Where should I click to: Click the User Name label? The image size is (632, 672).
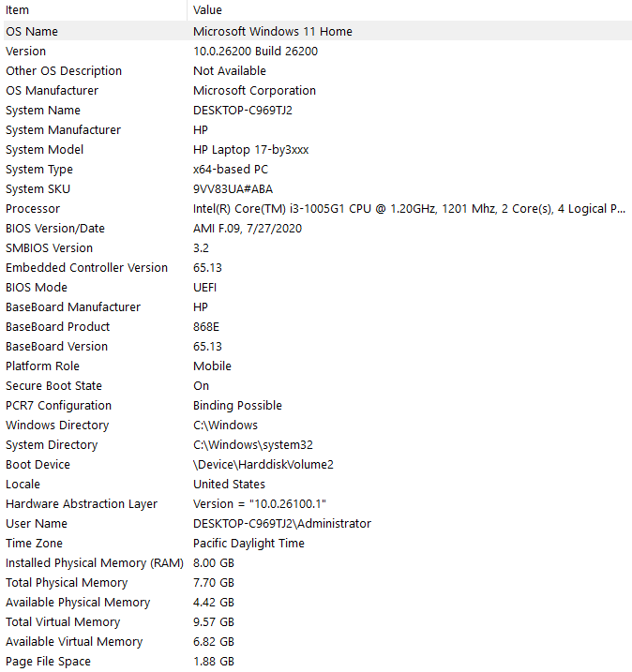(37, 524)
